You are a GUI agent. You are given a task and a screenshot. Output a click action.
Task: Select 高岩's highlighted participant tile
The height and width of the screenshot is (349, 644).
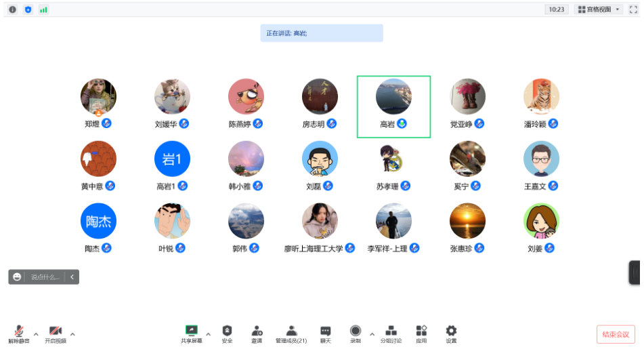393,106
